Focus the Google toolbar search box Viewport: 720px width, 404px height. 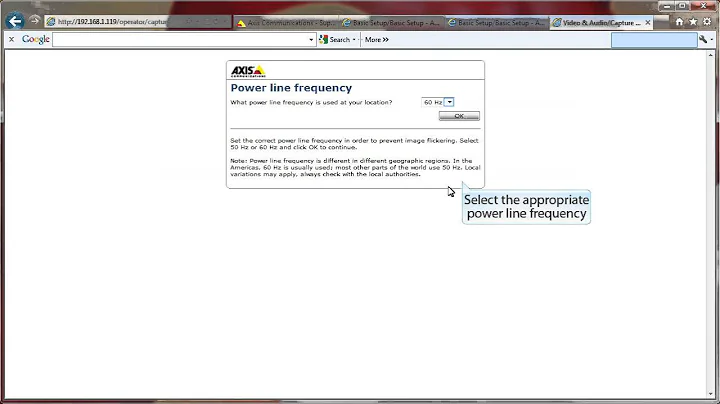180,39
